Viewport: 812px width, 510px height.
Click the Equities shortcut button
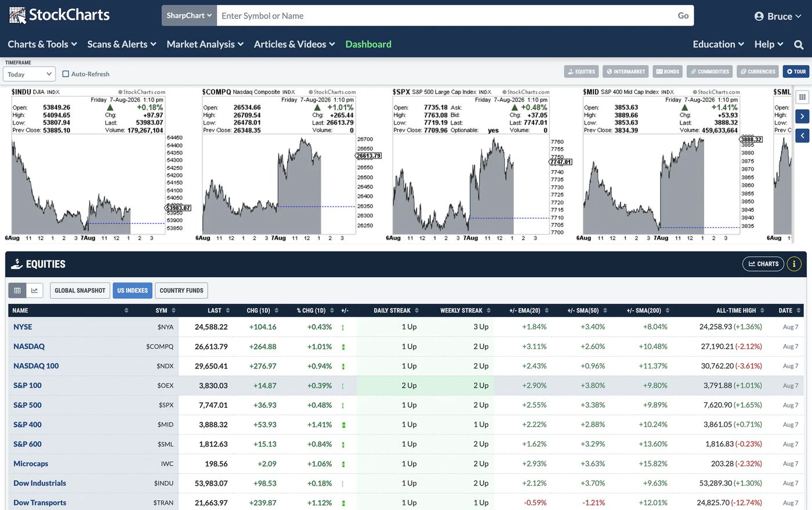581,71
